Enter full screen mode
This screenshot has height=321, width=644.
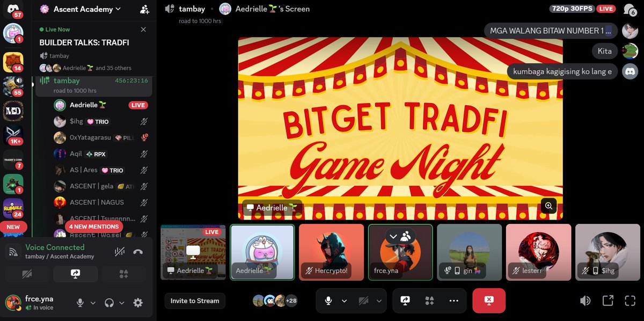click(x=630, y=301)
